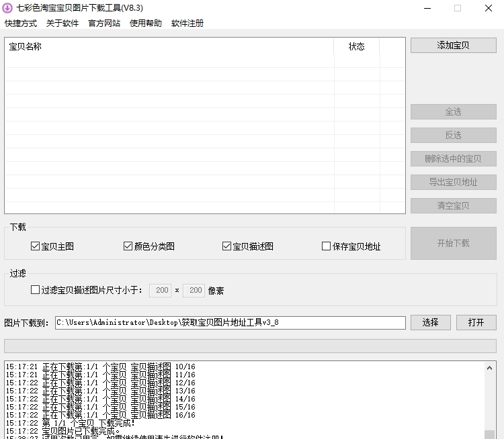504x439 pixels.
Task: Click the filter width field showing 200
Action: [160, 290]
